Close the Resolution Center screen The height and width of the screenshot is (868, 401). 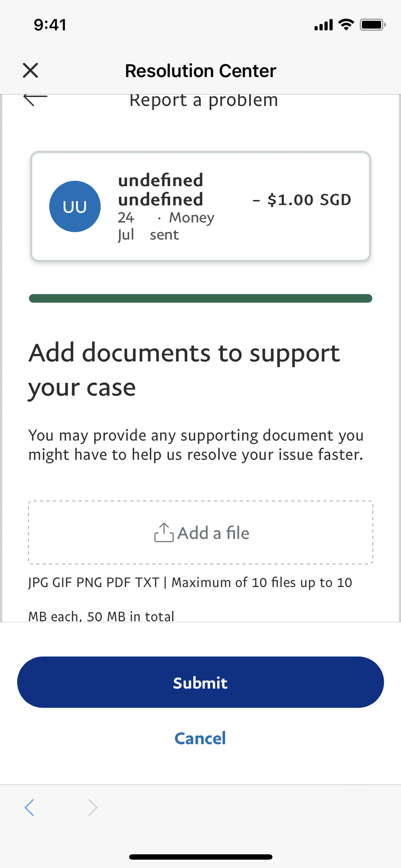coord(30,70)
